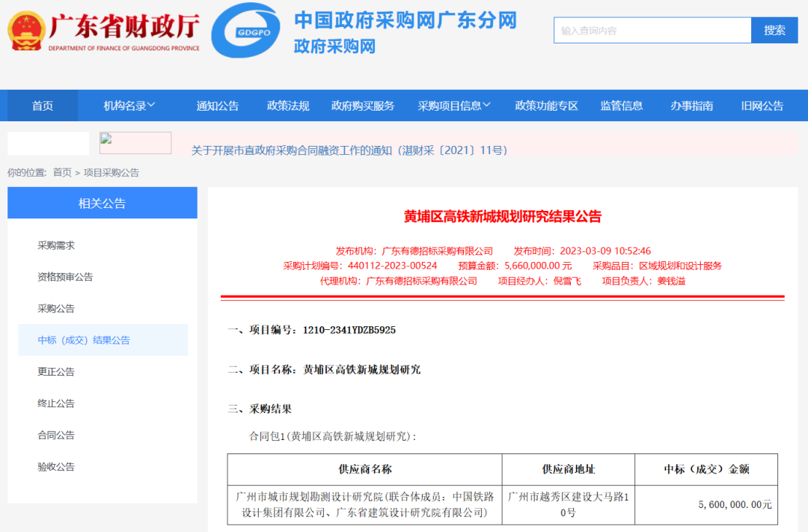Open the 首页 navigation tab
This screenshot has width=808, height=532.
42,106
